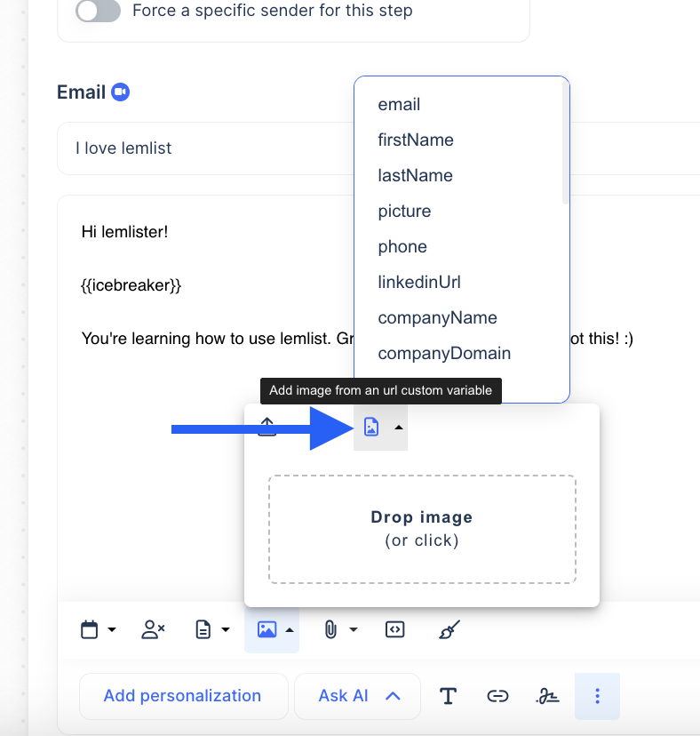700x736 pixels.
Task: Select the picture variable
Action: click(x=404, y=212)
